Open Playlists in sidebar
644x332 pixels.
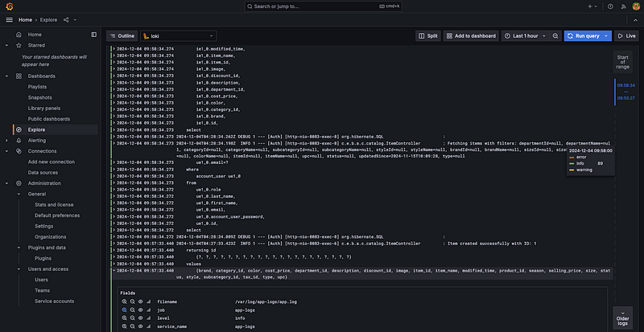(x=37, y=87)
